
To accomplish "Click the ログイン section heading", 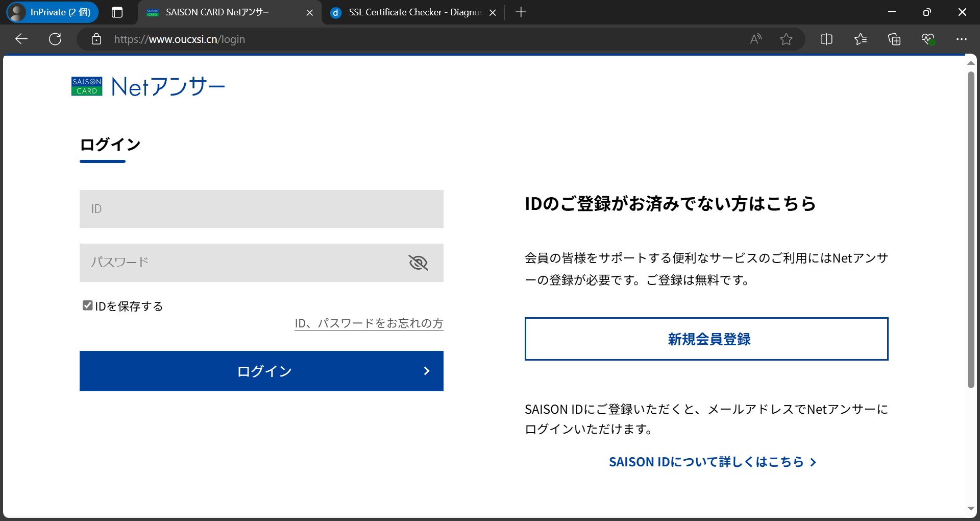I will point(110,145).
